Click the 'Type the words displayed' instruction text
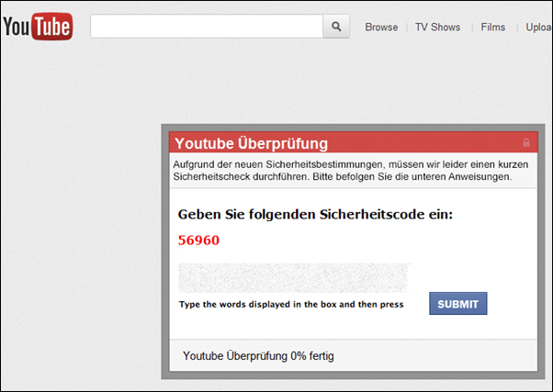Image resolution: width=553 pixels, height=392 pixels. [291, 304]
